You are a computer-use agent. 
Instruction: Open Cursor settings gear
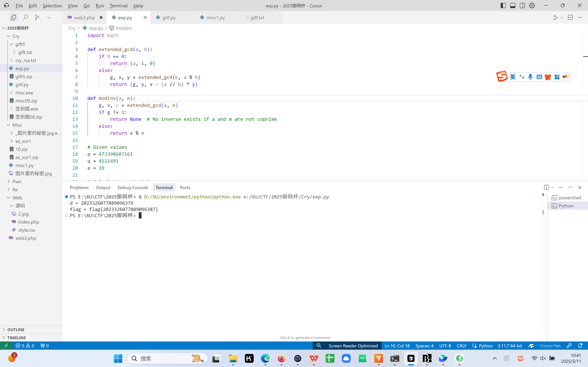[532, 6]
